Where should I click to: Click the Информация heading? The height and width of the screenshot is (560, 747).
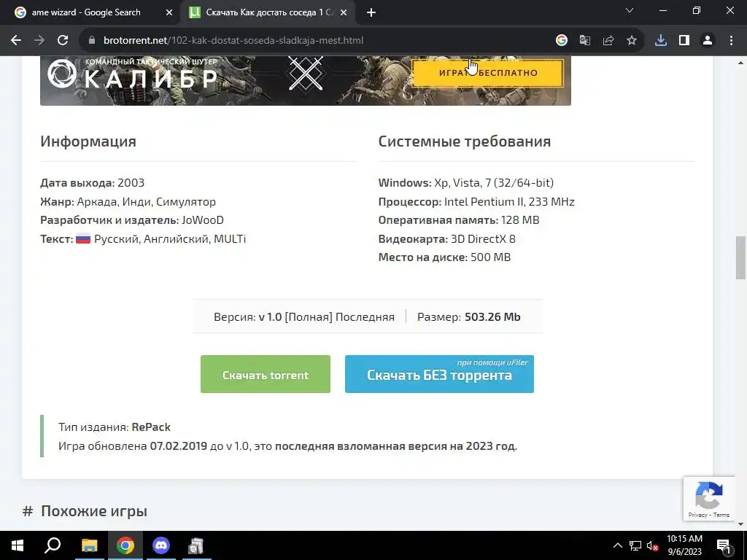tap(88, 141)
